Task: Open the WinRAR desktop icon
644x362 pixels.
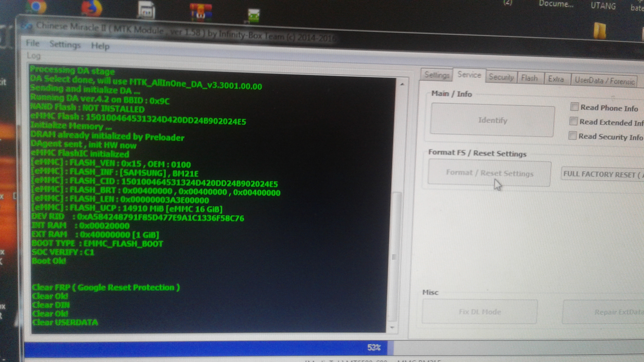Action: click(200, 13)
